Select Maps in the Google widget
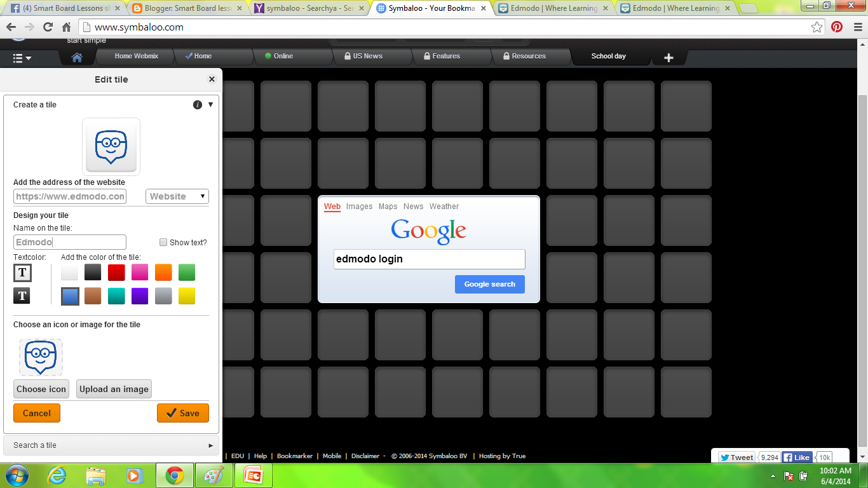This screenshot has width=868, height=488. 388,207
